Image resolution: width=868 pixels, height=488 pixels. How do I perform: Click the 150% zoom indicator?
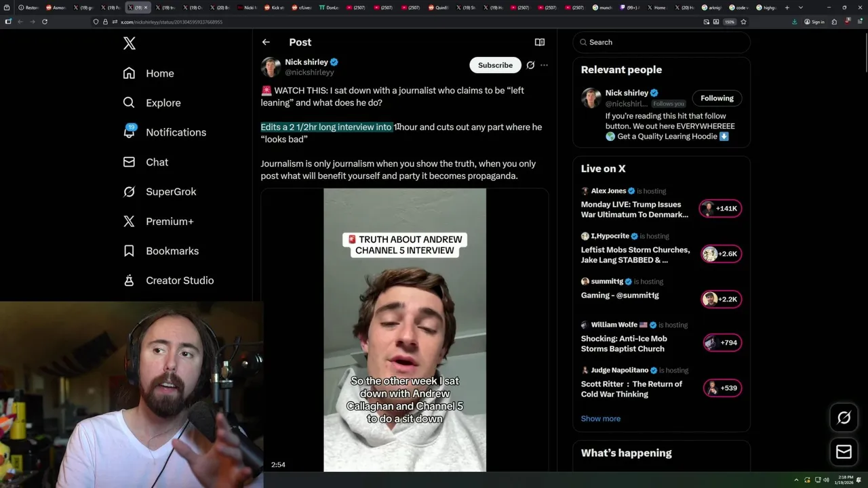(x=729, y=22)
